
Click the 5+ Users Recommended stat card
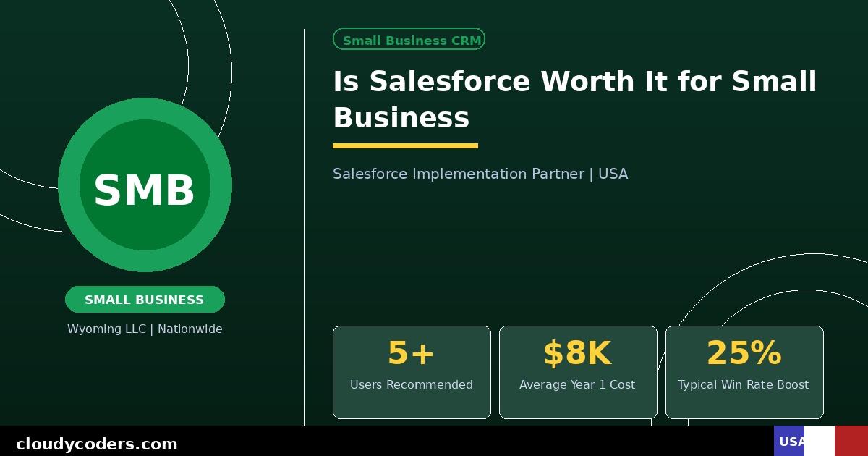(412, 371)
